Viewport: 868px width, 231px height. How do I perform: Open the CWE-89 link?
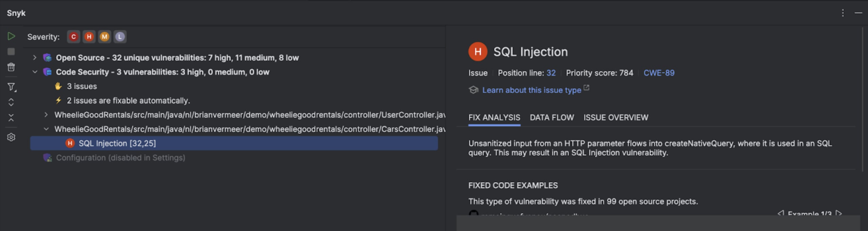(x=659, y=73)
